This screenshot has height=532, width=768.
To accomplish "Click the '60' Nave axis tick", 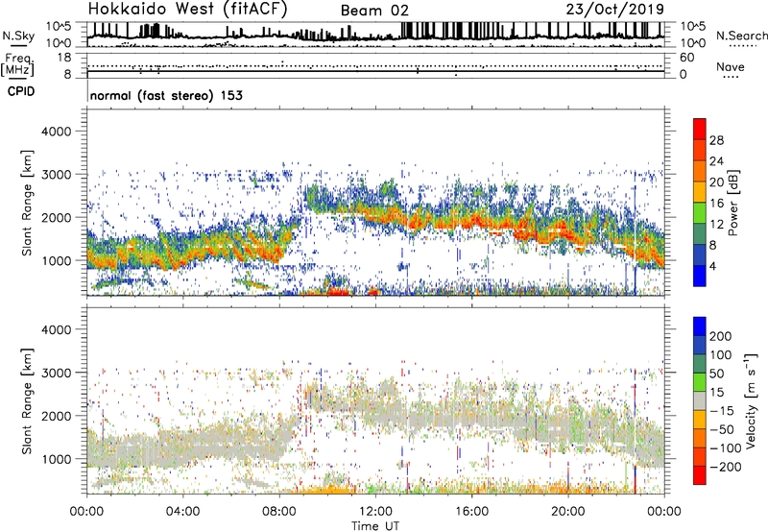I will pos(686,58).
